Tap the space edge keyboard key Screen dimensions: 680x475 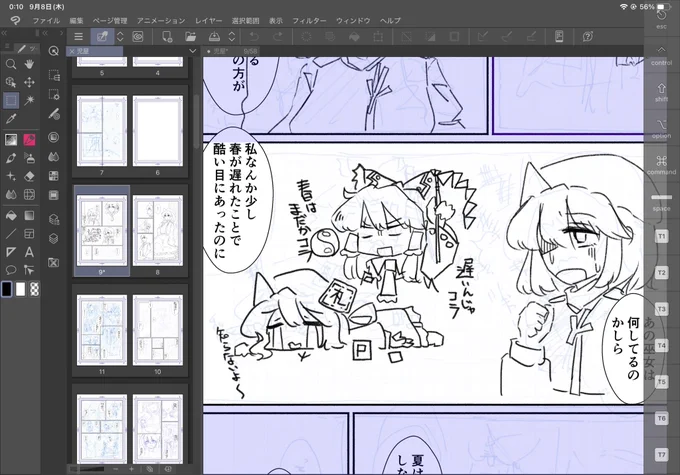[661, 202]
